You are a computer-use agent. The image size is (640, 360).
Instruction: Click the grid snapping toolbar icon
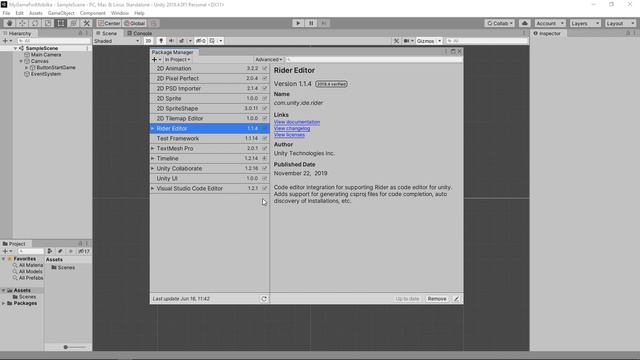[154, 23]
